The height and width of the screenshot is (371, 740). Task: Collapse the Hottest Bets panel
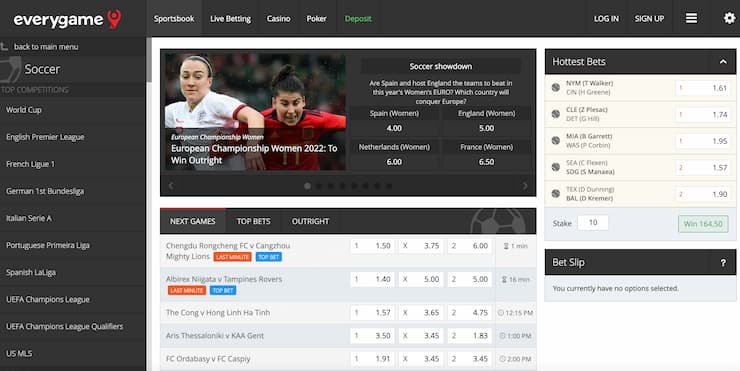(723, 62)
